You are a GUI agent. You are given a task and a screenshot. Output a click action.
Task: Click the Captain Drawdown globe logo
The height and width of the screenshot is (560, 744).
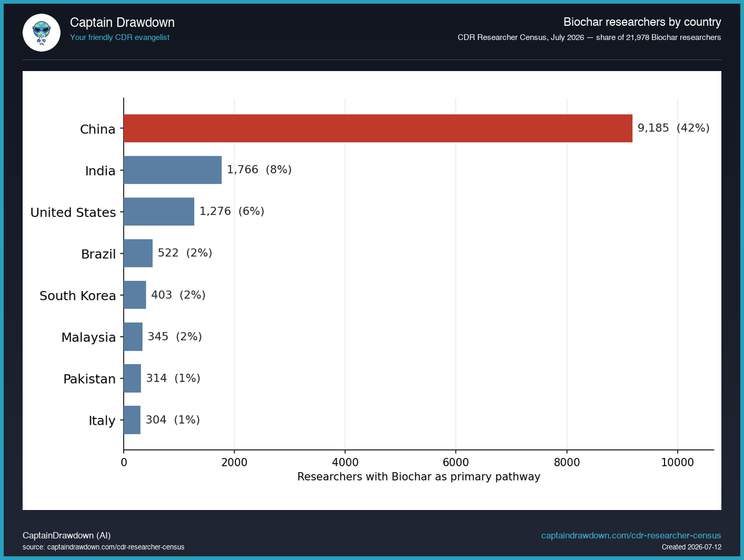pos(42,33)
